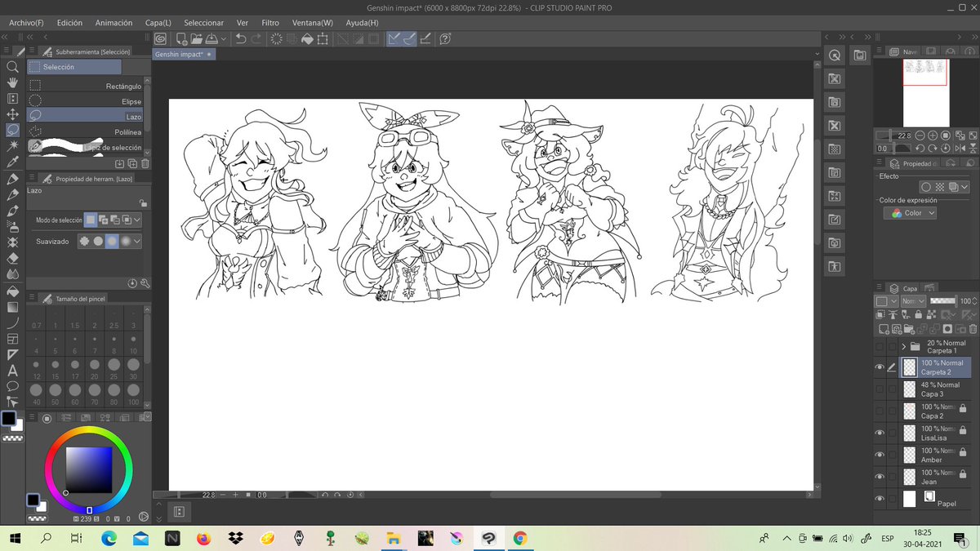Select the Hand move-view tool
Screen dimensions: 980x551
(x=12, y=82)
